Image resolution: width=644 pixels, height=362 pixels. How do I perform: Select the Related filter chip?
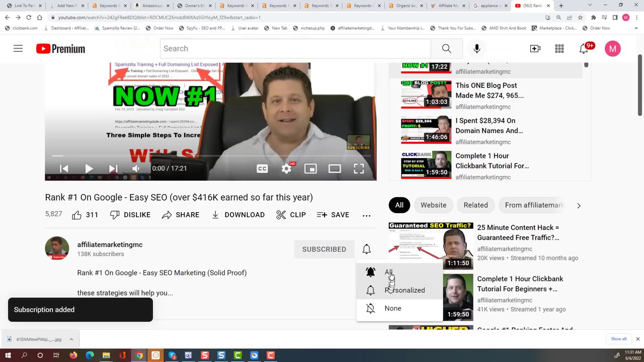[x=475, y=205]
